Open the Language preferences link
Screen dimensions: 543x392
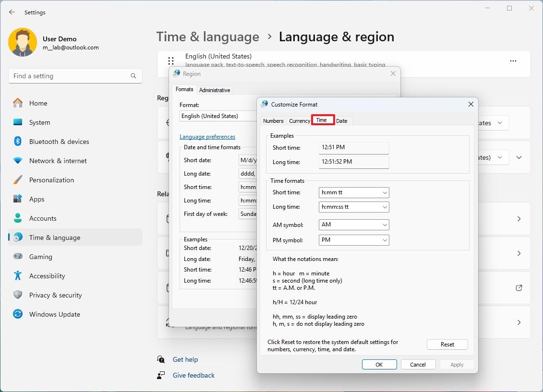click(207, 136)
